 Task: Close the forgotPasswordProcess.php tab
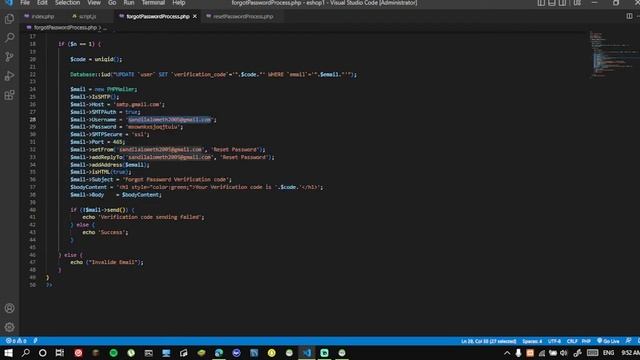pyautogui.click(x=195, y=17)
